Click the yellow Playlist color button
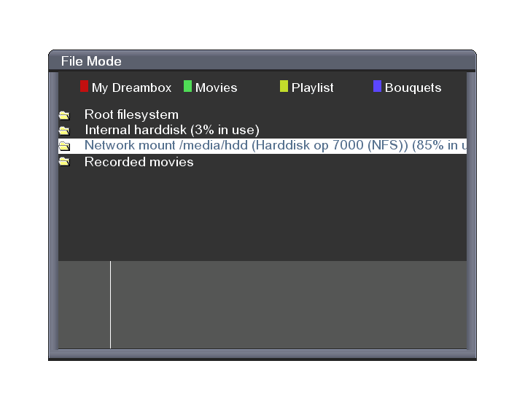This screenshot has height=420, width=525. click(284, 86)
